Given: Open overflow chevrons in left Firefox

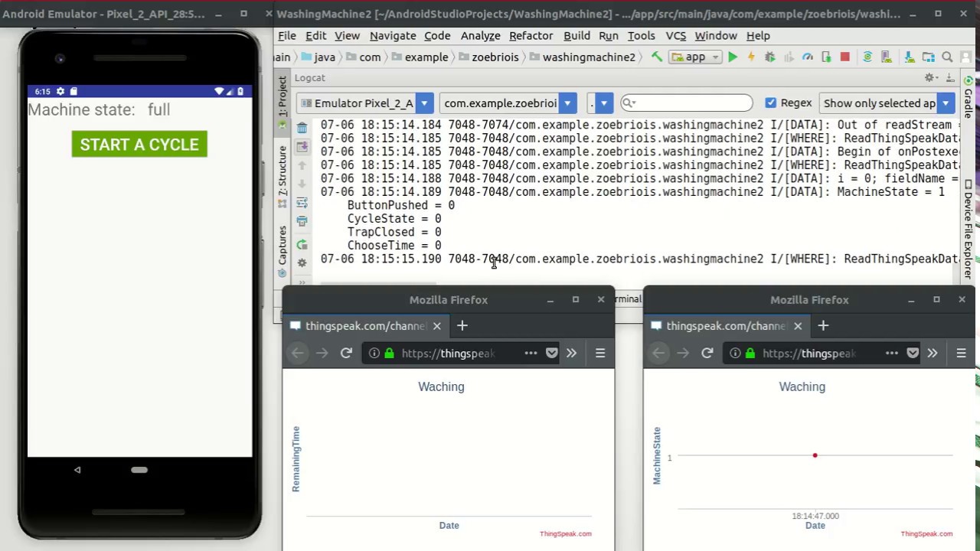Looking at the screenshot, I should [571, 353].
